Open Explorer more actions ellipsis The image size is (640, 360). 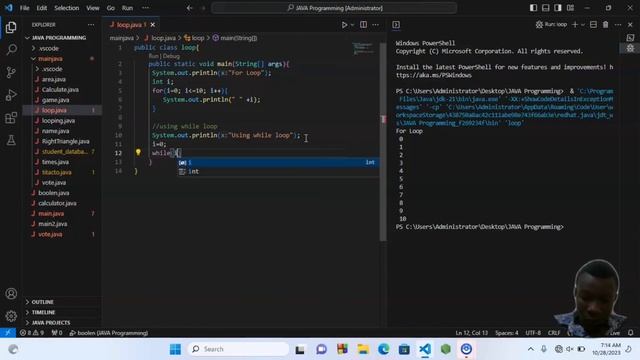[x=91, y=25]
